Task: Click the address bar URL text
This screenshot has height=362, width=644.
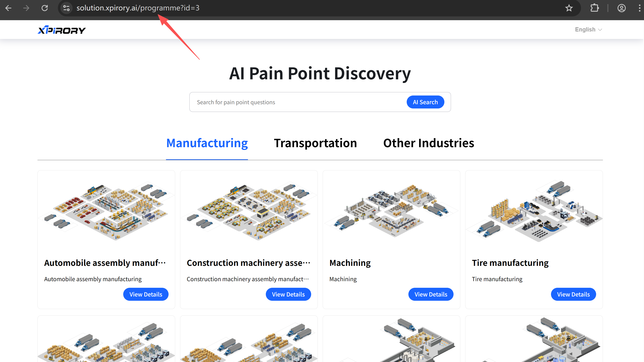Action: (x=138, y=8)
